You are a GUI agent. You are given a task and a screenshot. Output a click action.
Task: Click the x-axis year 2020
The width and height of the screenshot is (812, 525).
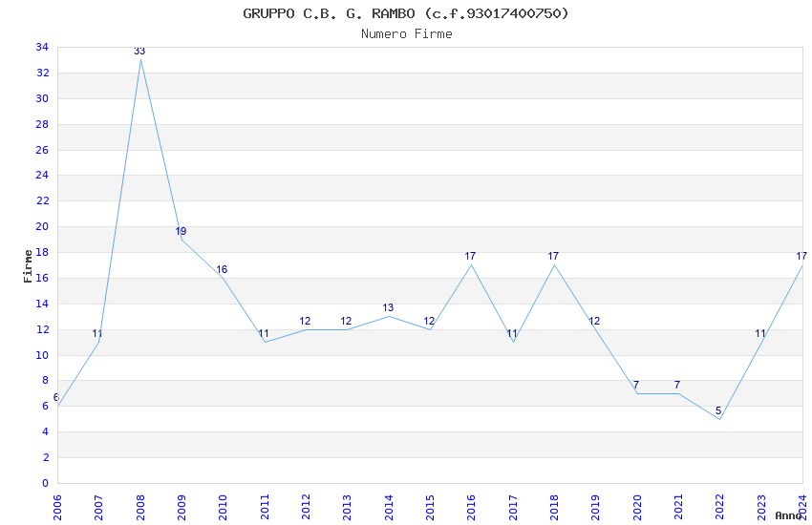tap(636, 508)
